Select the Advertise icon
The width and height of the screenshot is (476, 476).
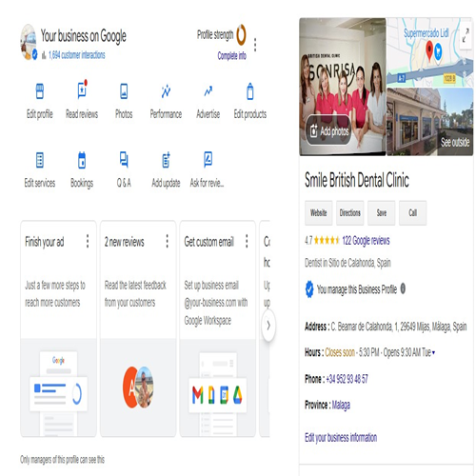pyautogui.click(x=208, y=91)
